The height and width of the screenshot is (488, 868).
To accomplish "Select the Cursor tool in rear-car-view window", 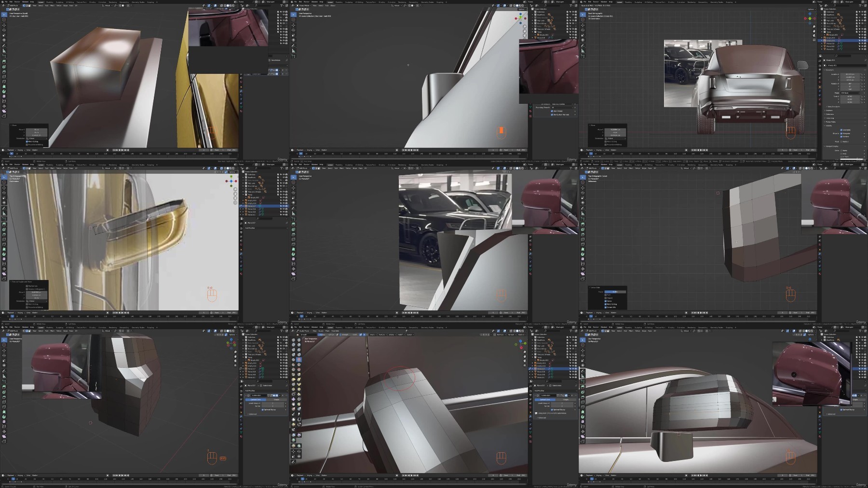I will coord(583,19).
